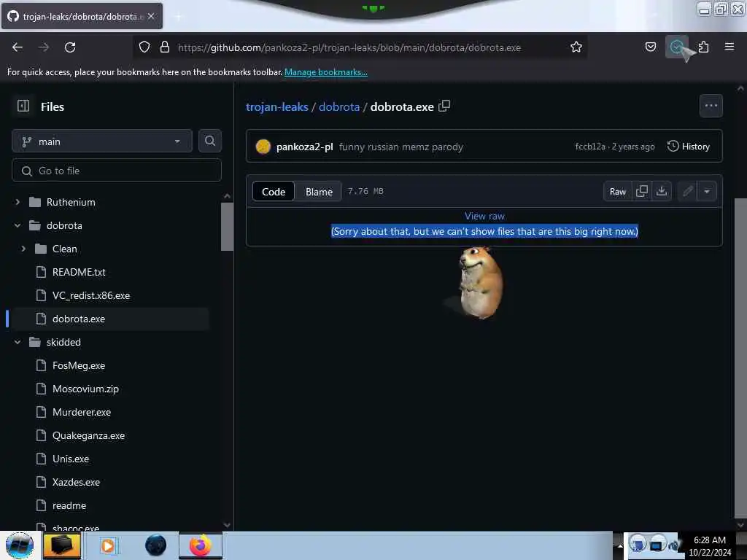747x560 pixels.
Task: Open the Raw file button
Action: point(617,192)
